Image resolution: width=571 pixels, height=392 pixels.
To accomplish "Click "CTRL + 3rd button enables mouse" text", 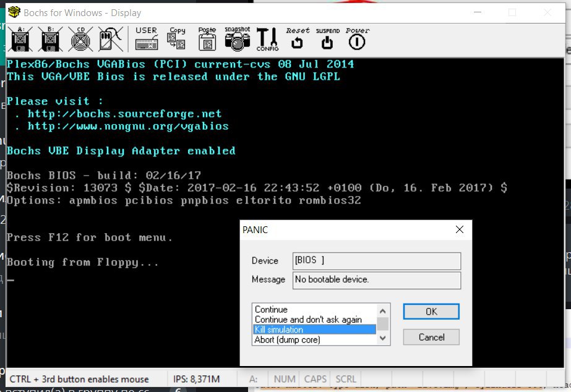I will tap(79, 379).
